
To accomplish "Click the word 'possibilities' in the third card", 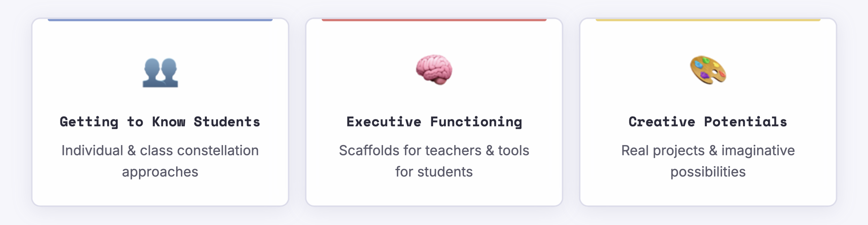I will (x=708, y=172).
